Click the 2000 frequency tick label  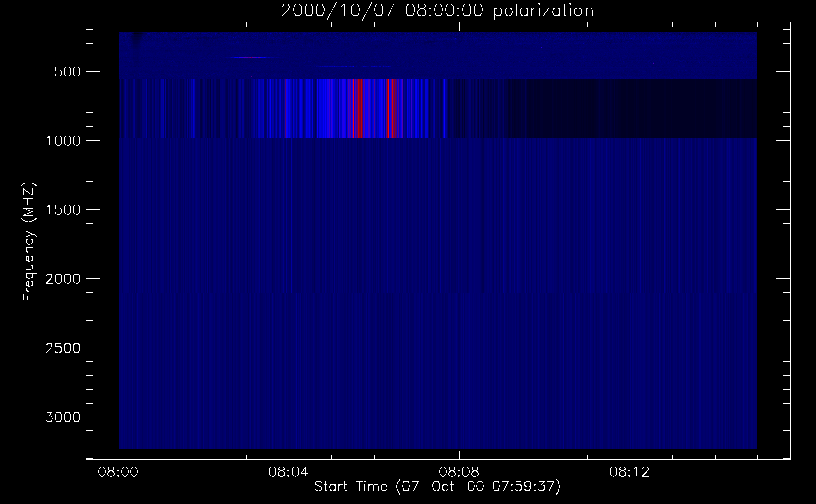[x=63, y=279]
